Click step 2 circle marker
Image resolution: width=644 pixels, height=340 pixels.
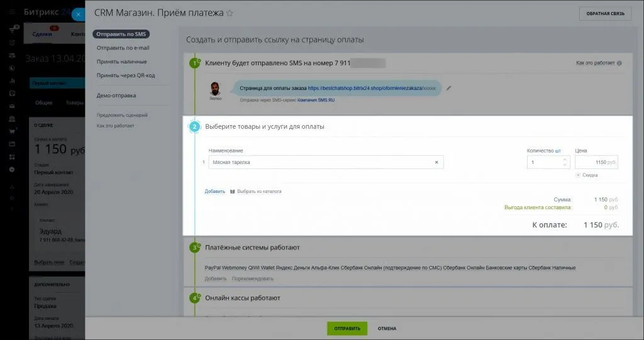[x=194, y=127]
